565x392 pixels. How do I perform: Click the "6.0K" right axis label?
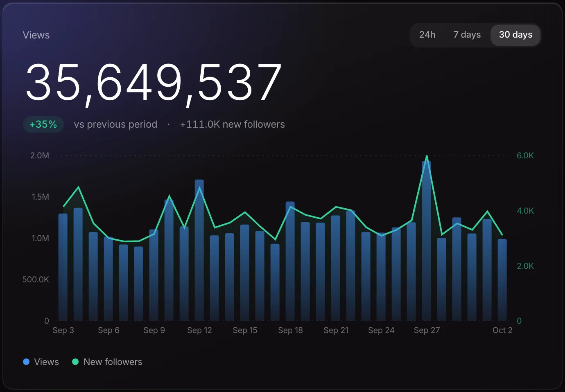coord(525,155)
